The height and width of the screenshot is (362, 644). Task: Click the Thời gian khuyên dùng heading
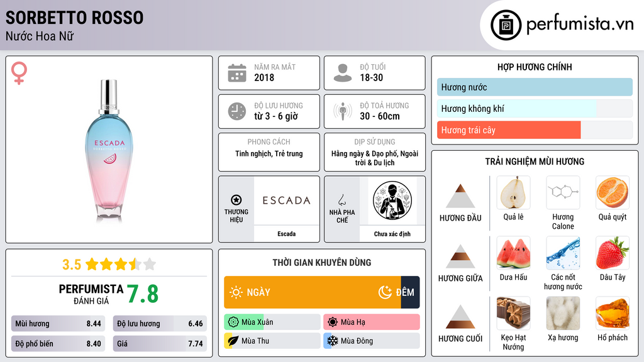[x=322, y=263]
